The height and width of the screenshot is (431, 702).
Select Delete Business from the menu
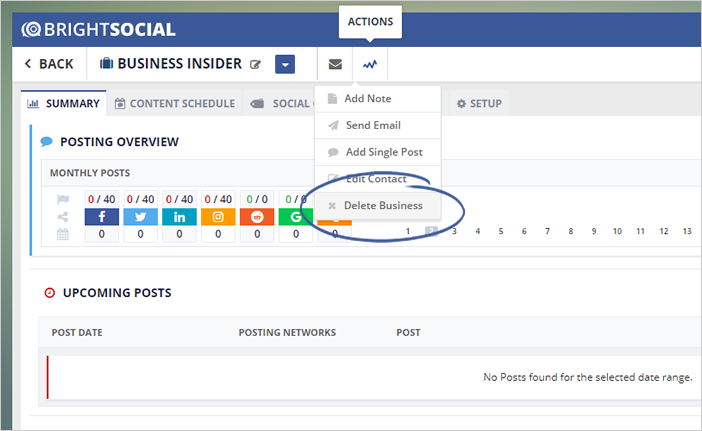point(383,206)
